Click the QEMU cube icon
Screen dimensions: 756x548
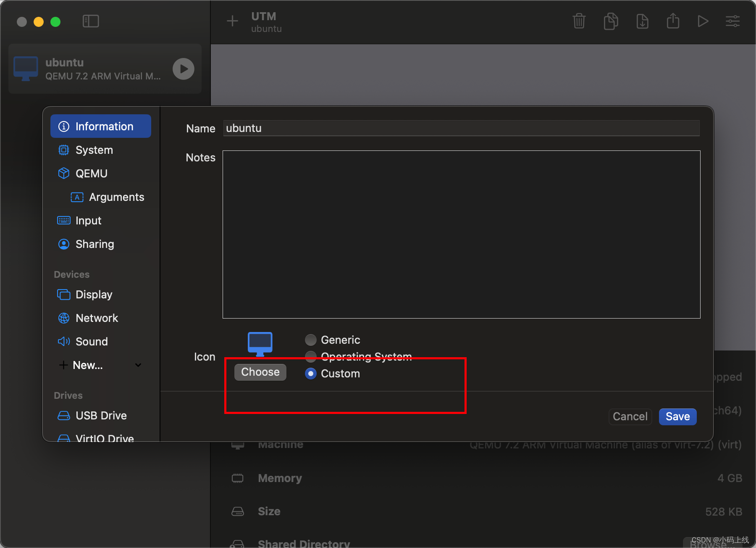click(x=64, y=174)
